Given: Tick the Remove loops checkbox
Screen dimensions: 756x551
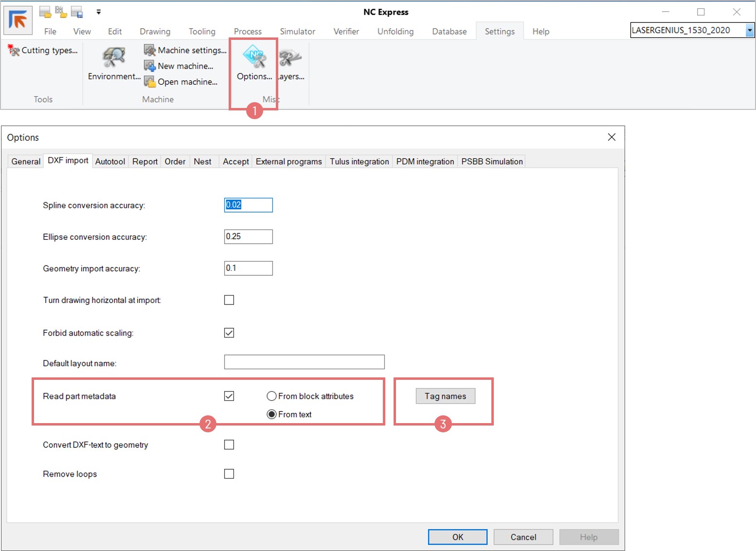Looking at the screenshot, I should tap(229, 474).
